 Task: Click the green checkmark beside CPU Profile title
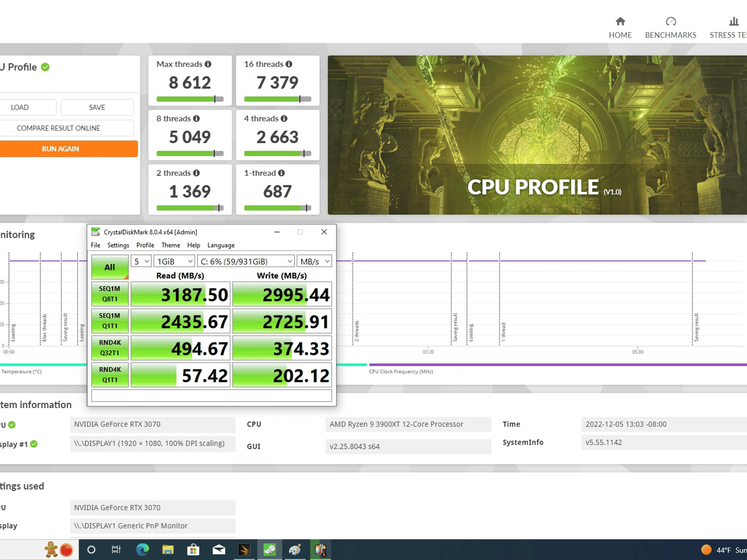(45, 67)
